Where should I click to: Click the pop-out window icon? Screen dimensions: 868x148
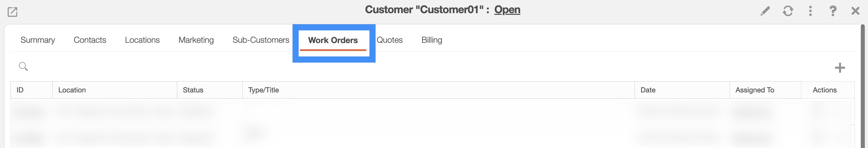coord(12,12)
